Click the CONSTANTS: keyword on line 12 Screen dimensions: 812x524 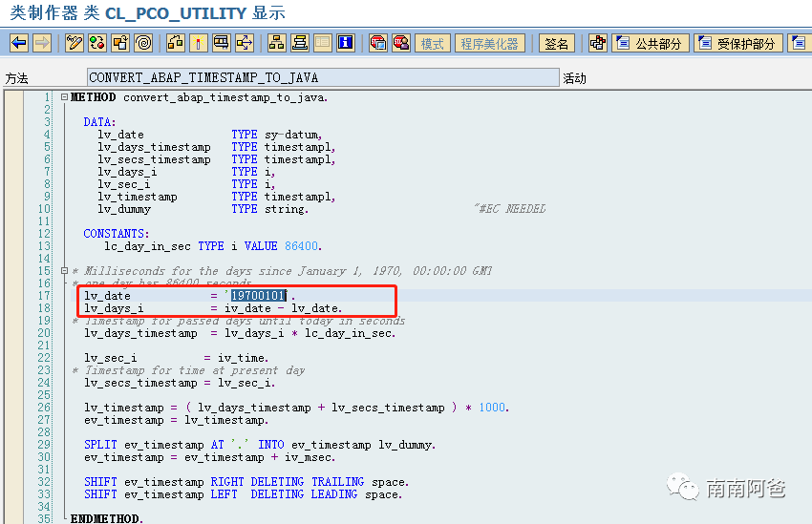click(117, 234)
